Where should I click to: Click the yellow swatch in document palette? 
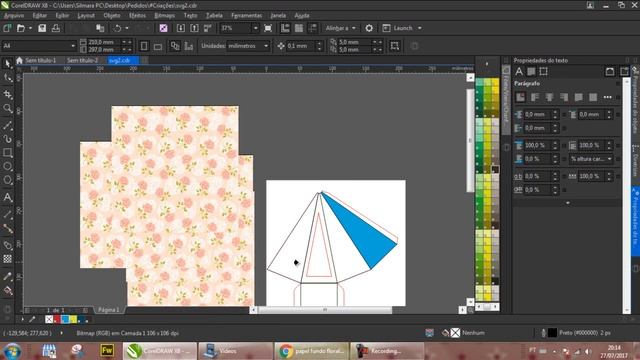click(x=73, y=319)
